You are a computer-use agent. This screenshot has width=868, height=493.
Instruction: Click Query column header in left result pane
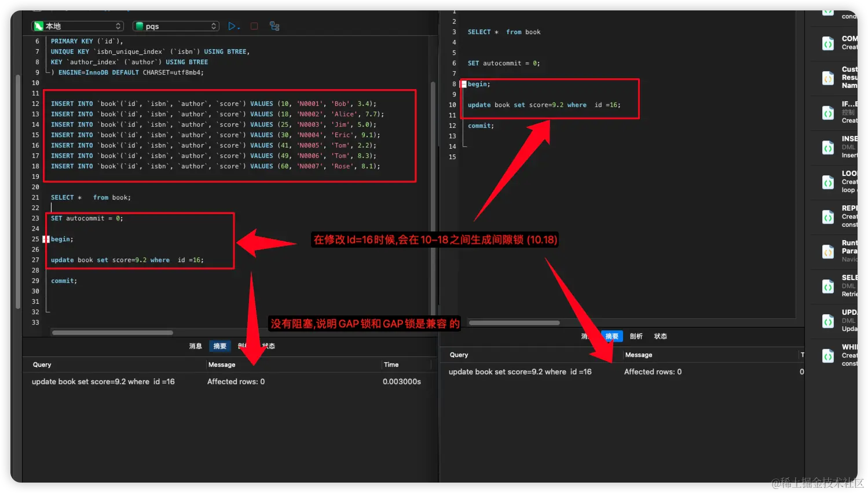(42, 365)
